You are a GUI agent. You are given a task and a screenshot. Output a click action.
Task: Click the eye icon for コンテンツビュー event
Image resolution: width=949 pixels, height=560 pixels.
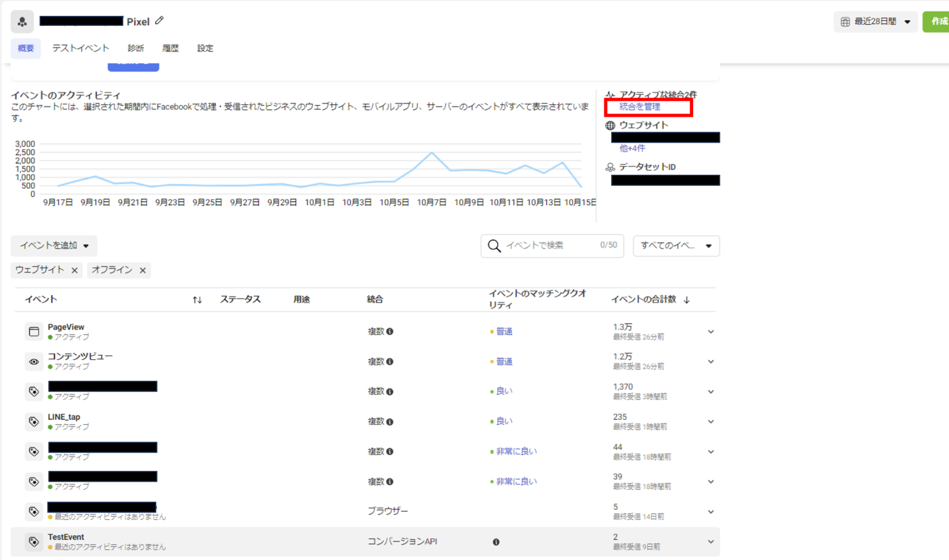tap(34, 362)
